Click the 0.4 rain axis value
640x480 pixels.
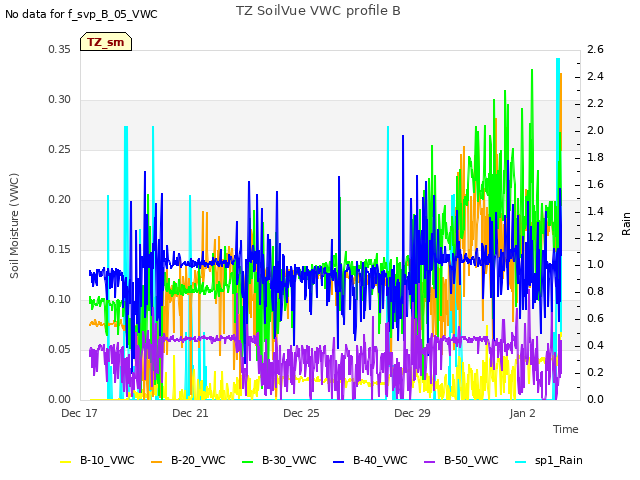(595, 345)
